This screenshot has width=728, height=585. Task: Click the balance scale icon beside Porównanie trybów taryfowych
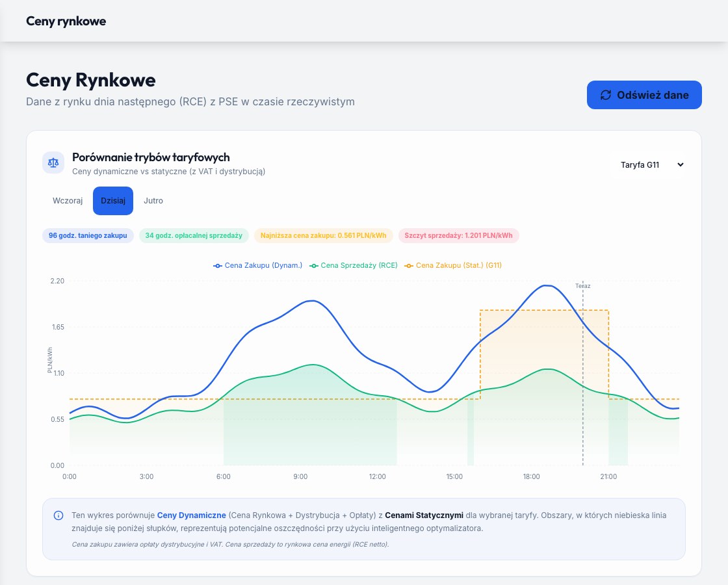click(x=53, y=163)
